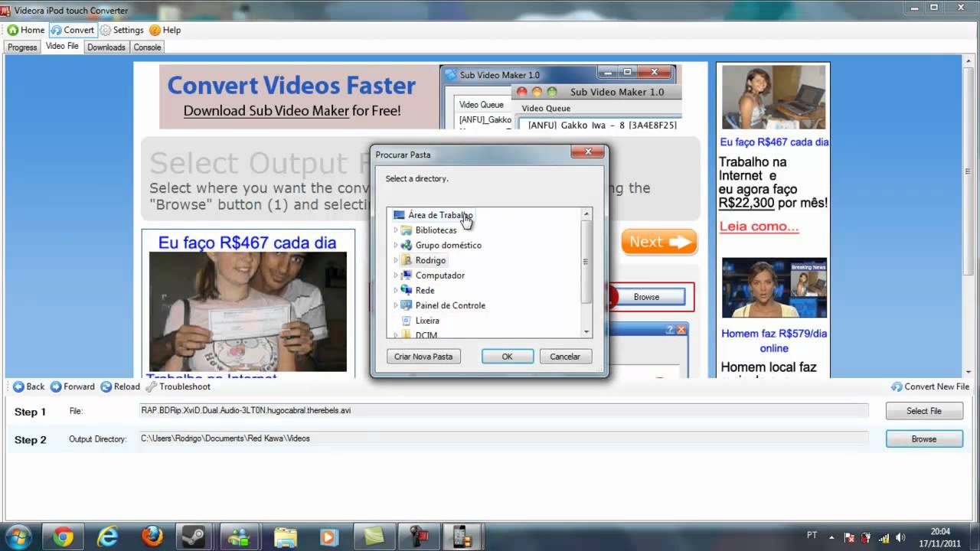This screenshot has height=551, width=980.
Task: Click the Leia como... ad link
Action: point(759,227)
